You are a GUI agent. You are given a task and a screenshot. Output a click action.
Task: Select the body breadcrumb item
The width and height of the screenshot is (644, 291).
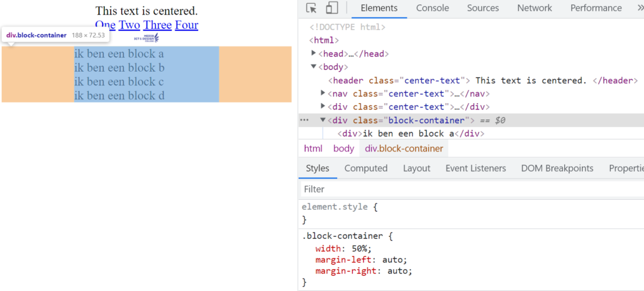[x=343, y=148]
